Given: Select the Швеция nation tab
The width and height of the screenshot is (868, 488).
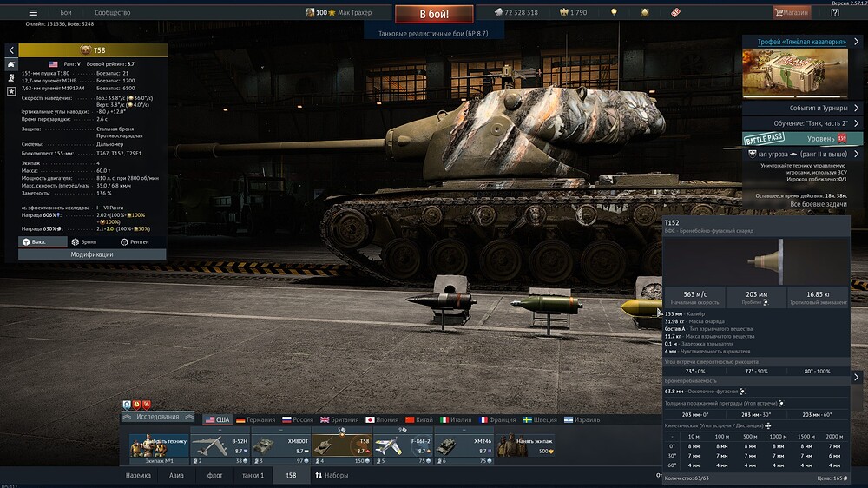Looking at the screenshot, I should (x=540, y=420).
